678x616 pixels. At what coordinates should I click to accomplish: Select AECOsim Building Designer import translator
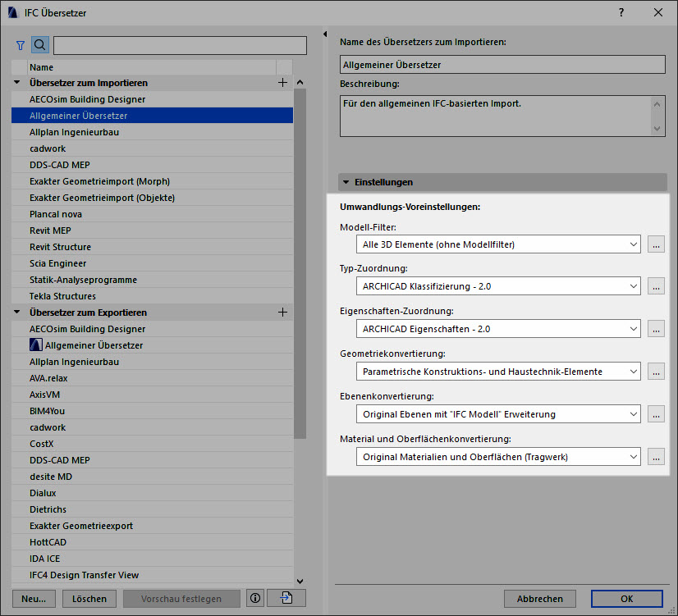(x=152, y=99)
